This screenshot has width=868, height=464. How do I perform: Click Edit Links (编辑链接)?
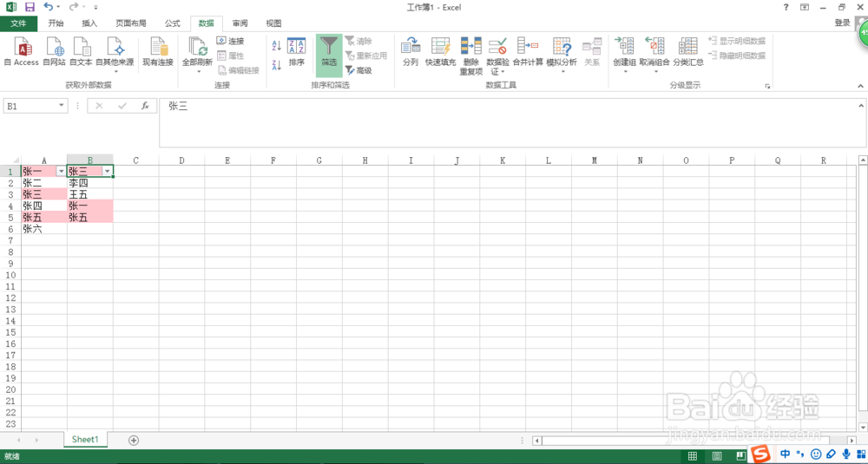point(238,70)
